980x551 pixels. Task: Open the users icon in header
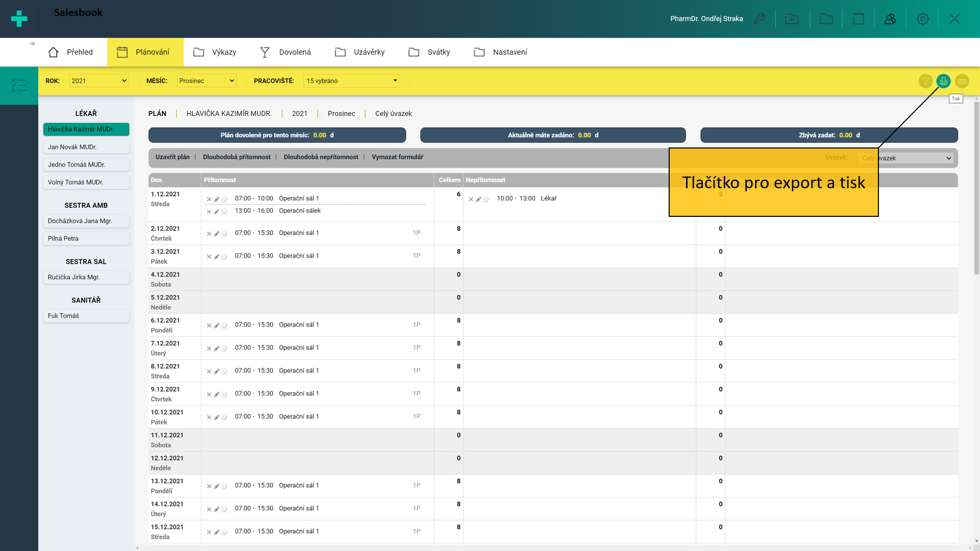point(890,19)
